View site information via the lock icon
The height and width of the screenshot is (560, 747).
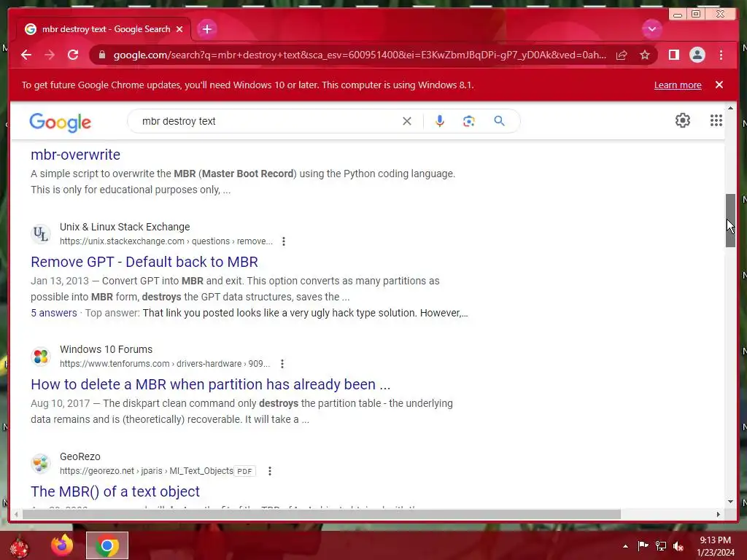pos(101,55)
